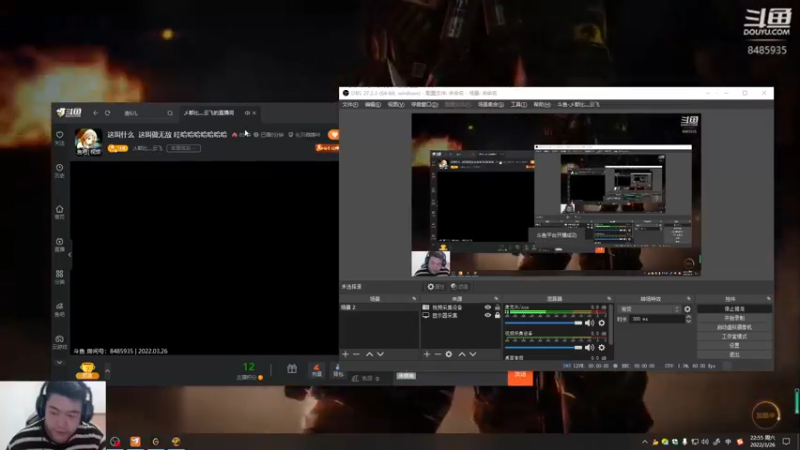Pop out the scenes dock panel
Viewport: 800px width, 450px height.
tap(414, 298)
